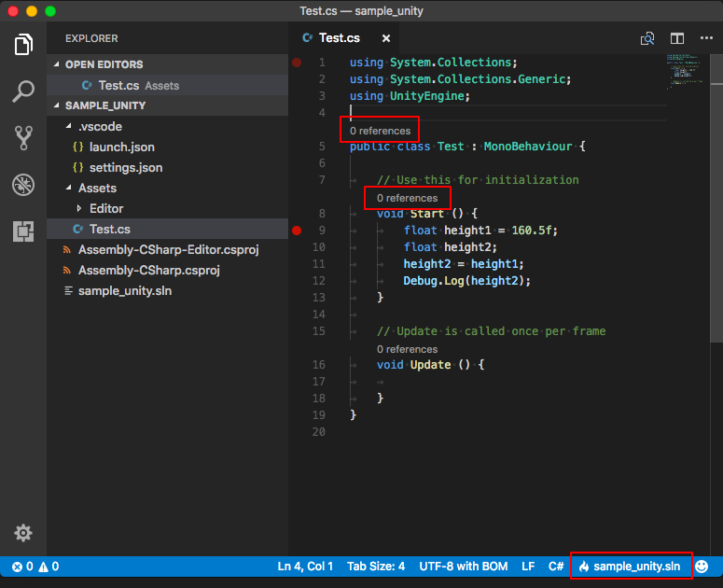
Task: Click the sample_unity.sln status bar project
Action: [631, 566]
